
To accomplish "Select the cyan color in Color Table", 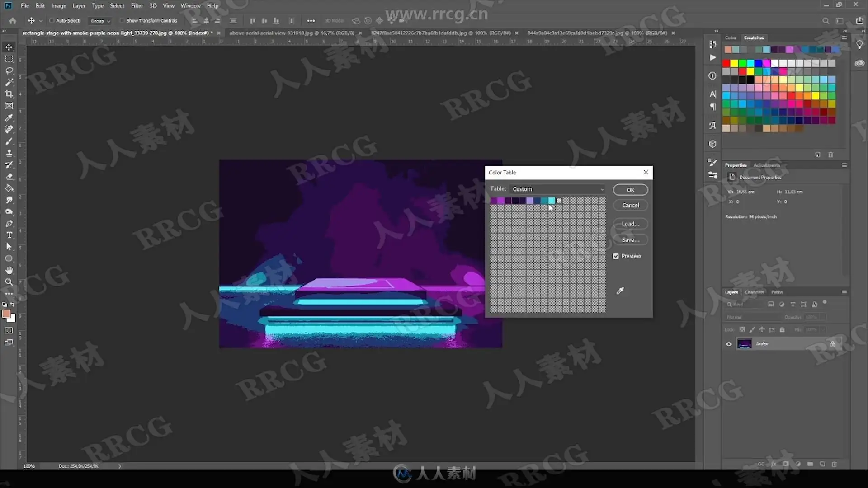I will point(552,201).
